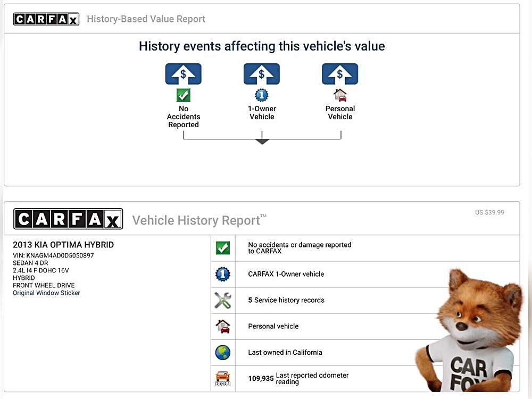Click the house and car icon above Personal Vehicle
The height and width of the screenshot is (399, 532).
pyautogui.click(x=340, y=95)
